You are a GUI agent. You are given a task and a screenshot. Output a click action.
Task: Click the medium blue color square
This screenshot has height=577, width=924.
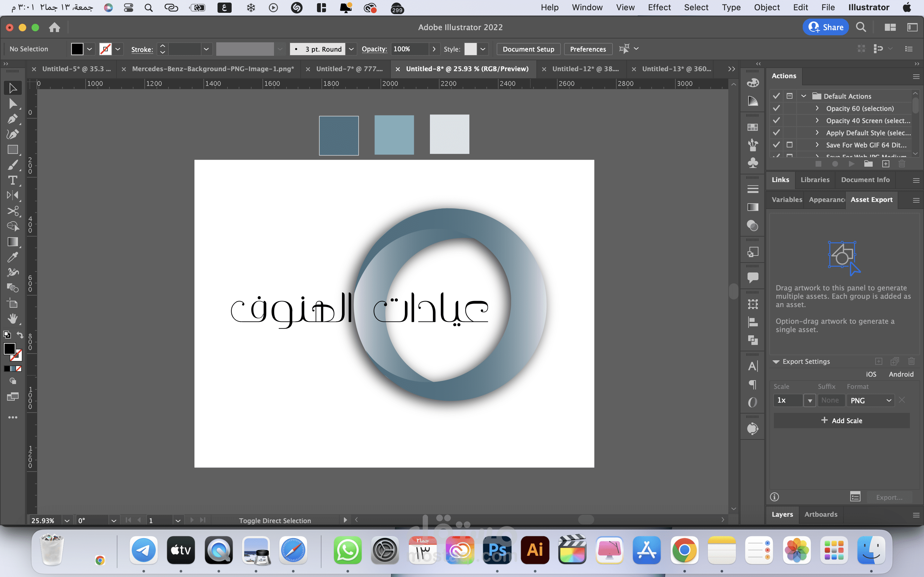pyautogui.click(x=394, y=135)
